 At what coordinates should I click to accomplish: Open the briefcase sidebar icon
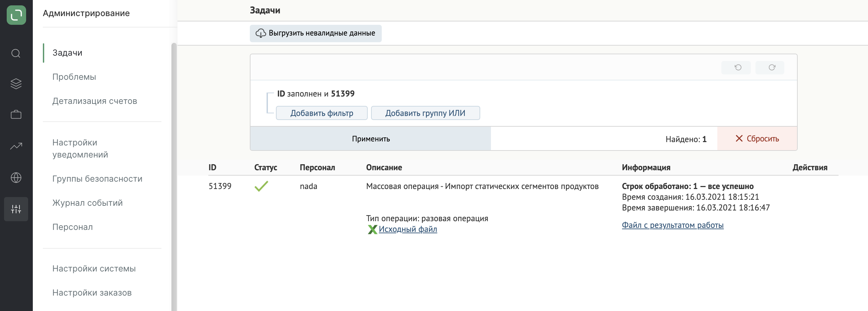coord(16,115)
